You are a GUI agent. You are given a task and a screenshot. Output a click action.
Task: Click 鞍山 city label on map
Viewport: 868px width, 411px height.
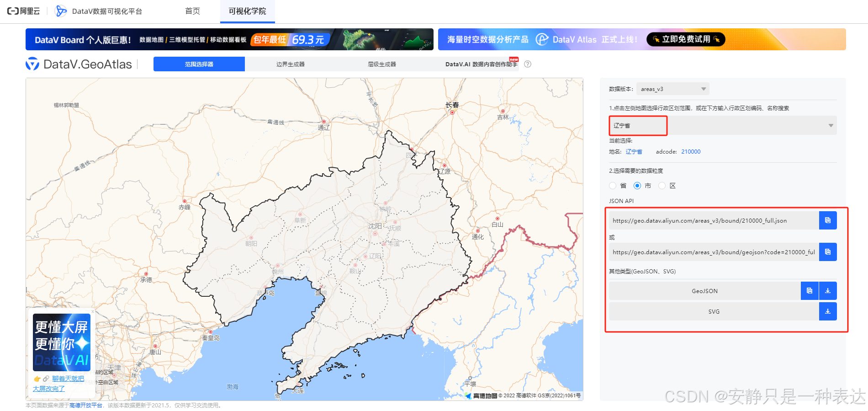355,271
